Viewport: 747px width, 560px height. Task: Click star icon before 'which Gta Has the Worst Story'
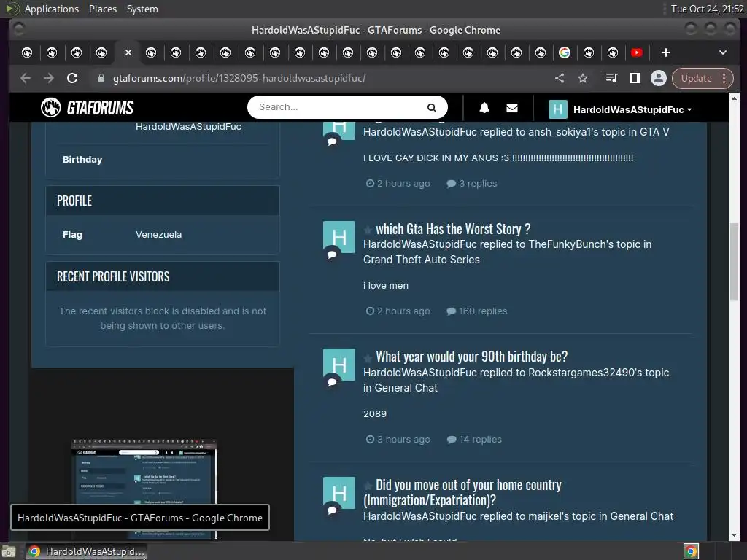[368, 230]
